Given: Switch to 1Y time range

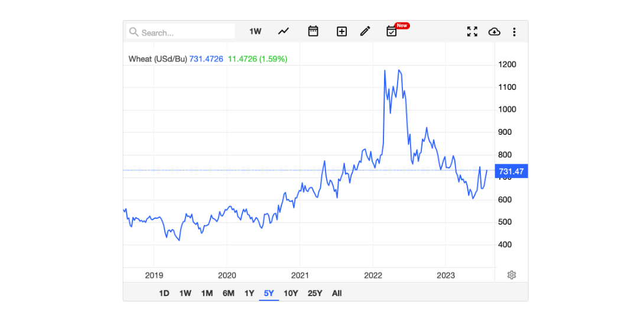Looking at the screenshot, I should 249,293.
